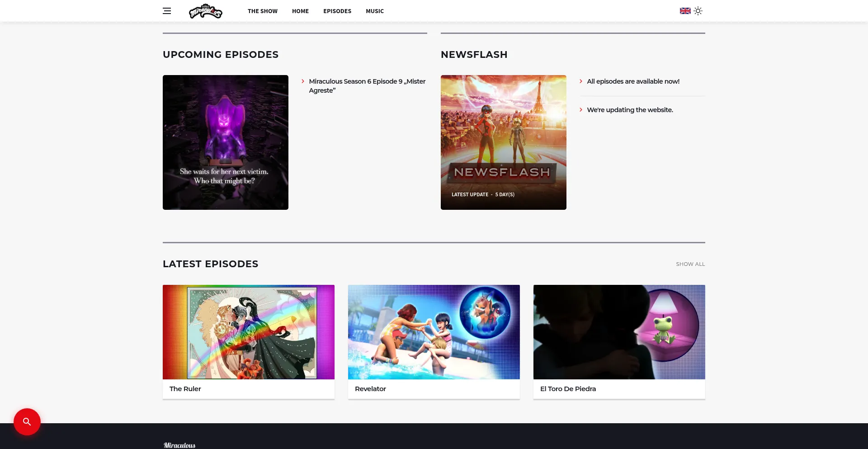Screen dimensions: 868x449
Task: Open El Toro De Piedra episode thumbnail
Action: (619, 332)
